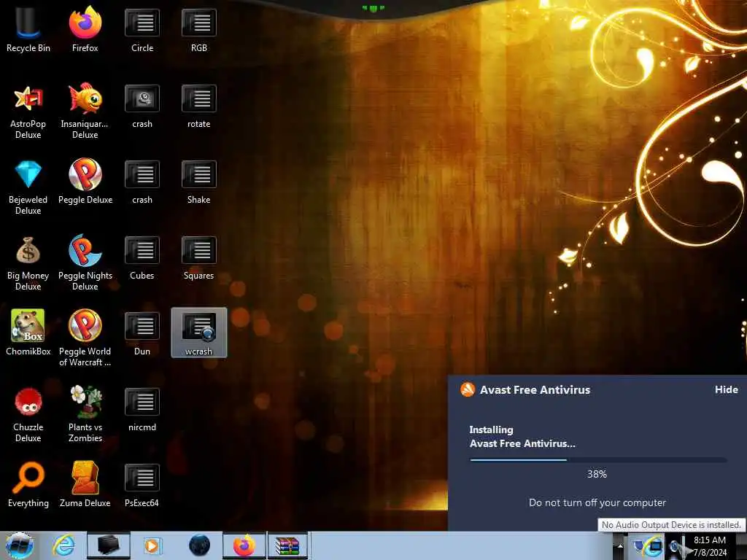Open the taskbar clock showing 8:15 AM
The height and width of the screenshot is (560, 747).
click(x=710, y=546)
